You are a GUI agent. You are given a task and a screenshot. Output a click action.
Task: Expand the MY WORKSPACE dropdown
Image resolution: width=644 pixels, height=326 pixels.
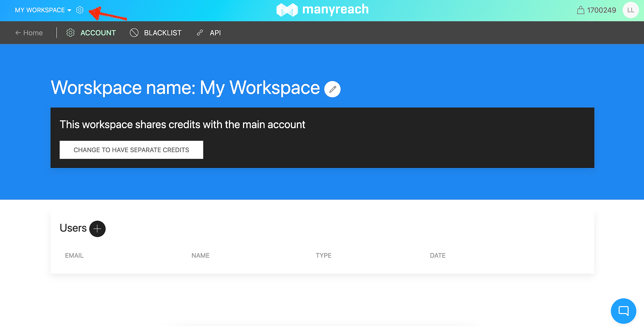coord(43,10)
